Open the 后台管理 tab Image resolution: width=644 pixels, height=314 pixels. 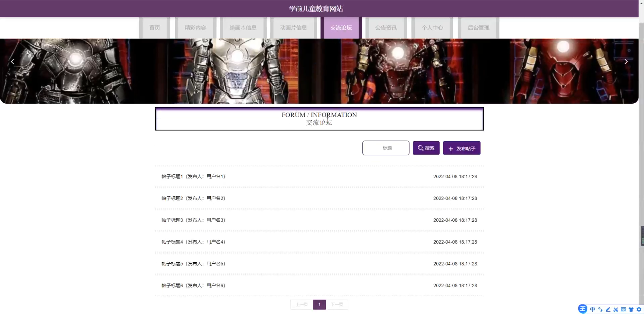click(478, 28)
